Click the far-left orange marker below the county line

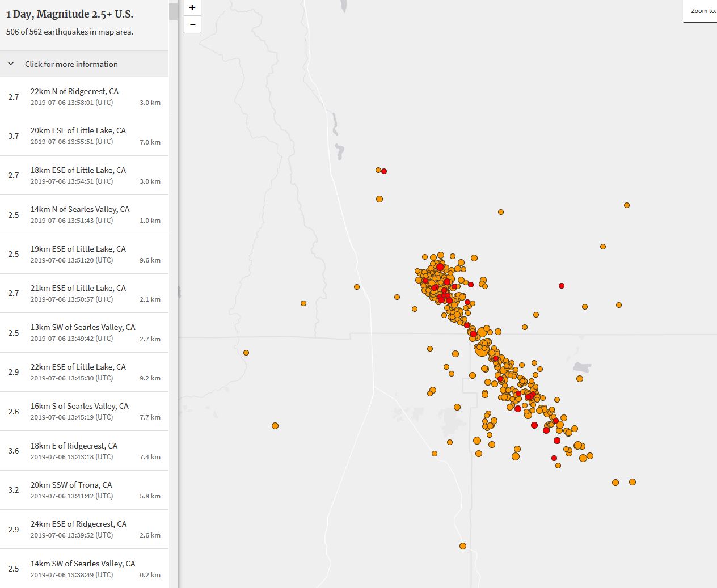tap(246, 353)
